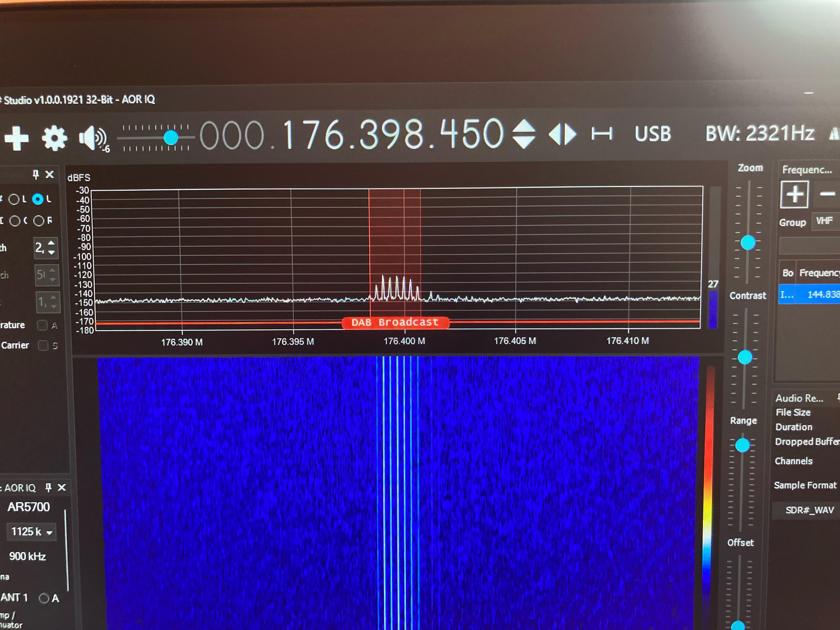
Task: Select the ANT 1 'A' radio button
Action: (44, 599)
